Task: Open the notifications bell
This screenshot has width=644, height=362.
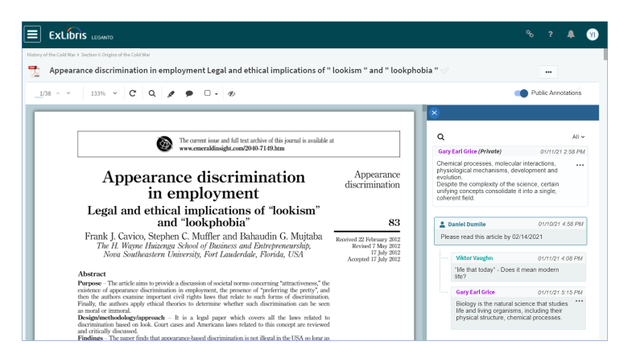Action: point(572,35)
